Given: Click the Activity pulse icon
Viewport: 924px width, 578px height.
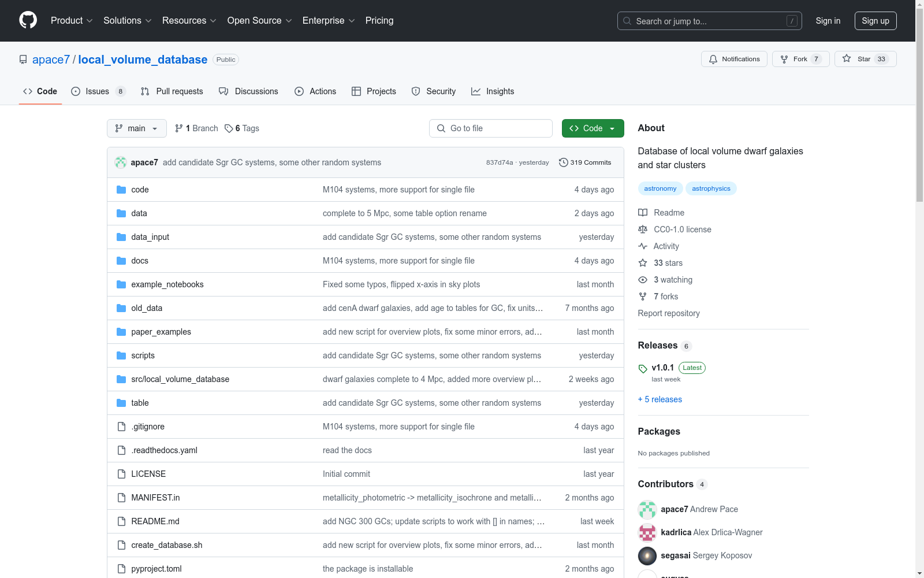Looking at the screenshot, I should point(643,246).
